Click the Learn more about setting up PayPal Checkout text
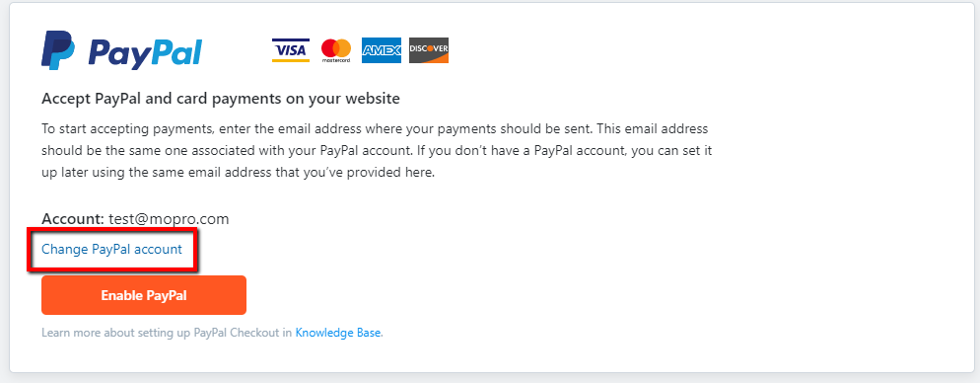The image size is (980, 383). click(167, 333)
